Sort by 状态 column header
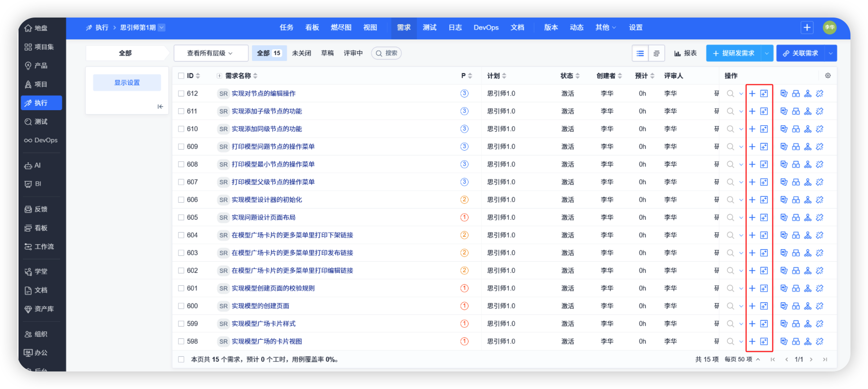This screenshot has width=868, height=389. pos(570,76)
